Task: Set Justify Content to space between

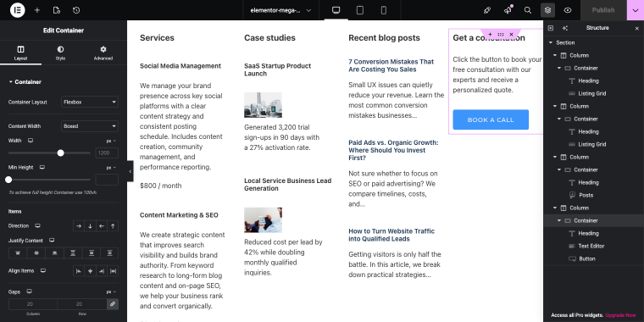Action: 73,253
